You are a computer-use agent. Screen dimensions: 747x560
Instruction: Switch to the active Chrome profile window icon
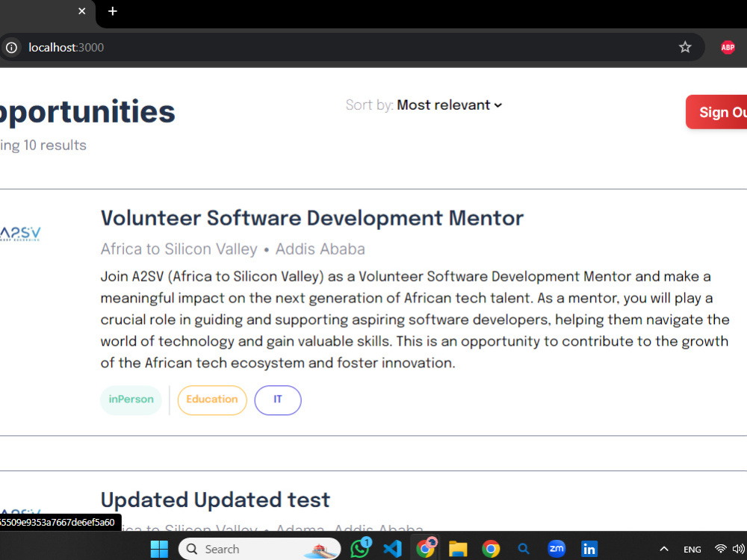point(426,549)
